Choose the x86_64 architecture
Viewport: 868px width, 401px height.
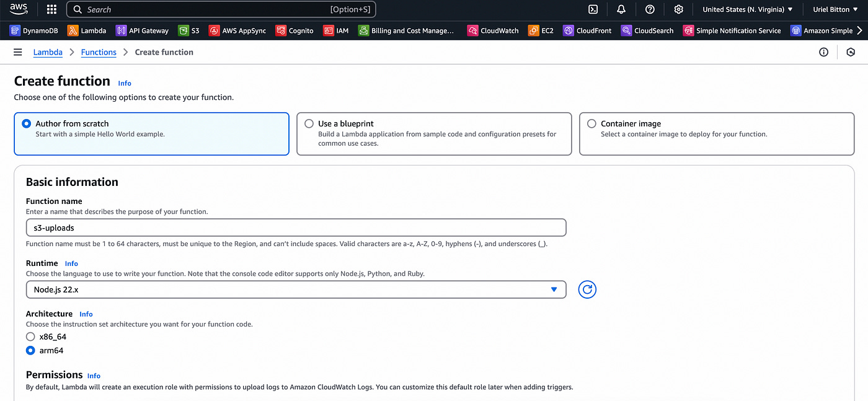(30, 337)
